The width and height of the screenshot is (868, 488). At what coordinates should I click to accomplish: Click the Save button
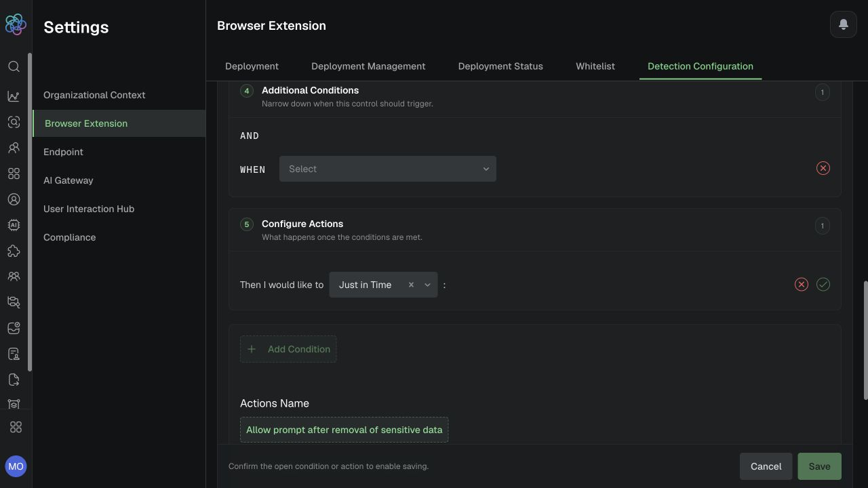click(x=819, y=466)
